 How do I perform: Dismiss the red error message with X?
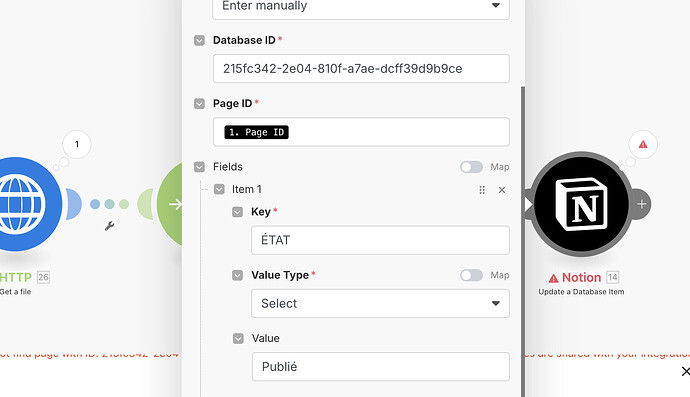click(685, 371)
